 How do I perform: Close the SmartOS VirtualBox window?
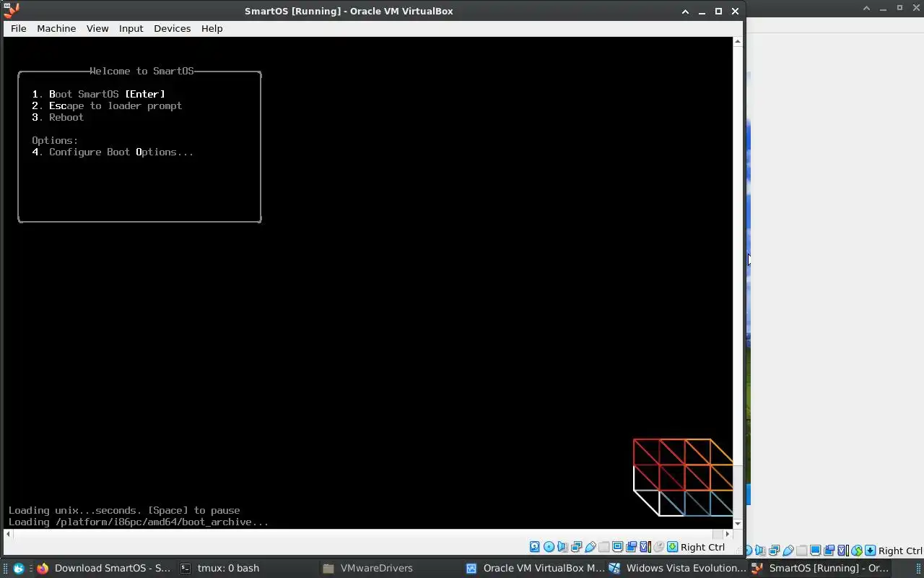pos(735,11)
